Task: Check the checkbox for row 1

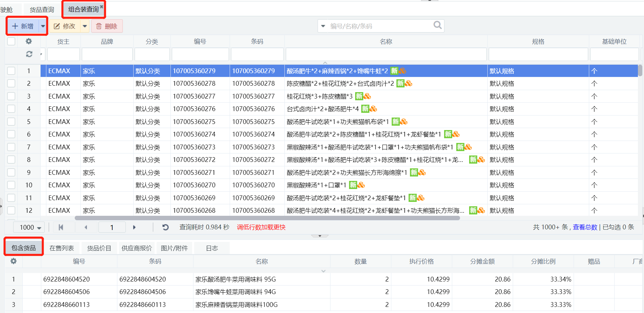Action: click(x=11, y=71)
